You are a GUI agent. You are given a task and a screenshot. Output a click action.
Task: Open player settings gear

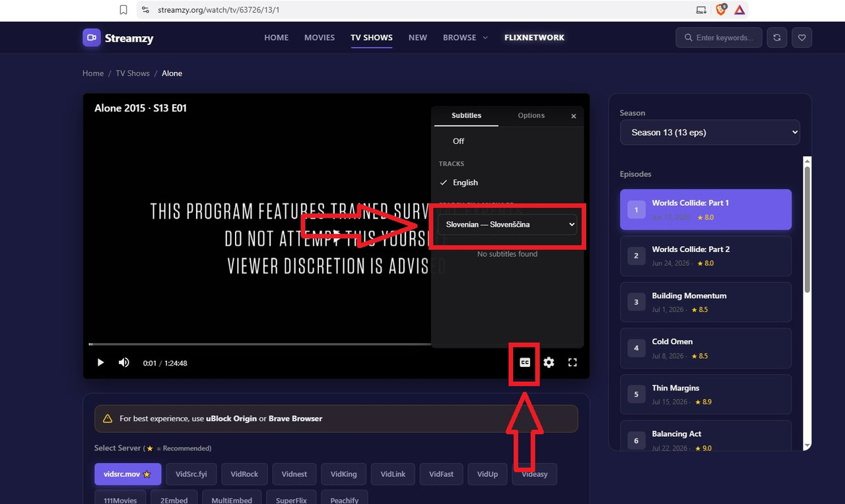549,362
